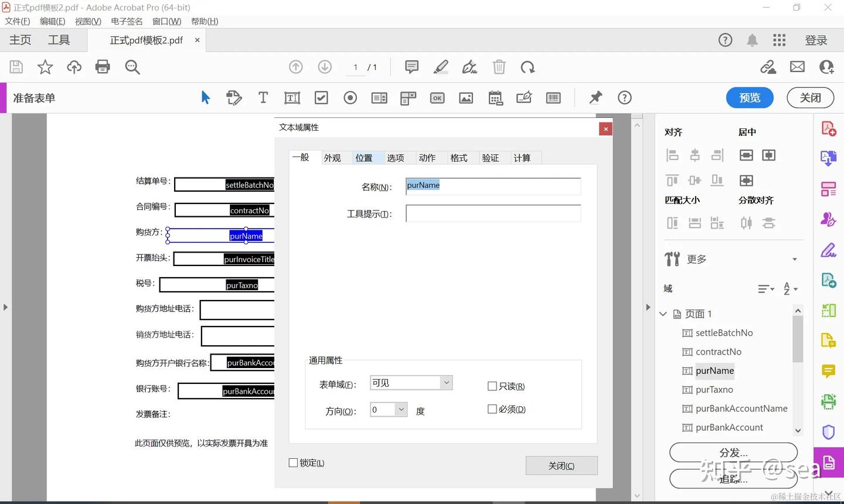The height and width of the screenshot is (504, 844).
Task: Enable the 只读 read-only checkbox
Action: click(492, 386)
